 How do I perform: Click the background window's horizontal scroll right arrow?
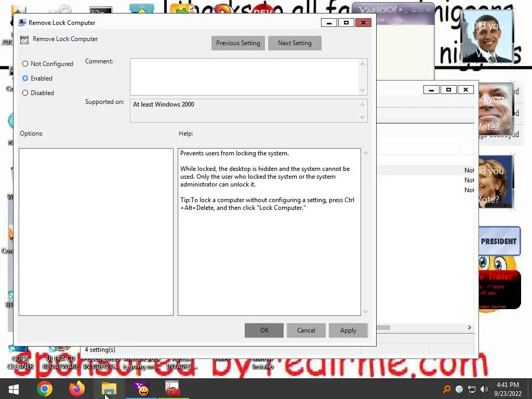(470, 327)
